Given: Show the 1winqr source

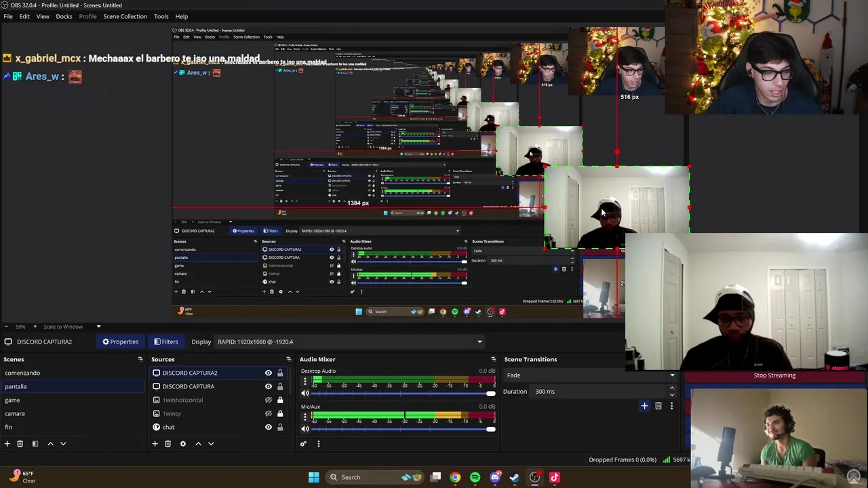Looking at the screenshot, I should (268, 413).
